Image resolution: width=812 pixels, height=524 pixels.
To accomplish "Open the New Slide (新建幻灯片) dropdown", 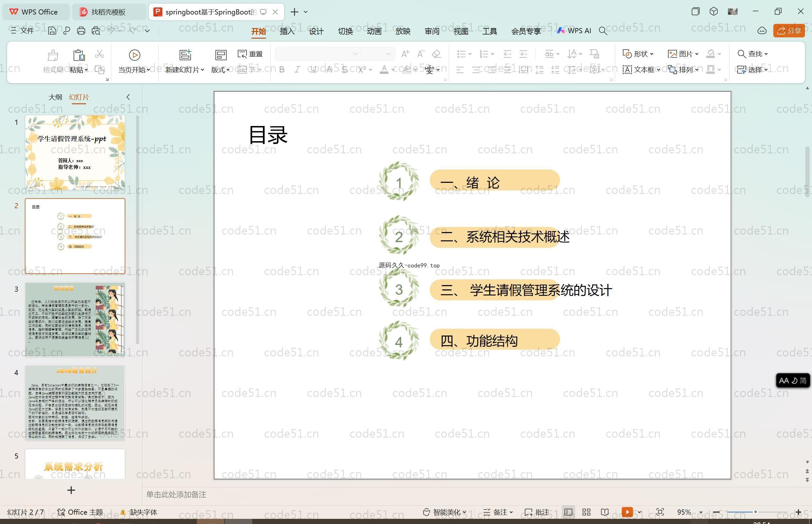I will 185,70.
